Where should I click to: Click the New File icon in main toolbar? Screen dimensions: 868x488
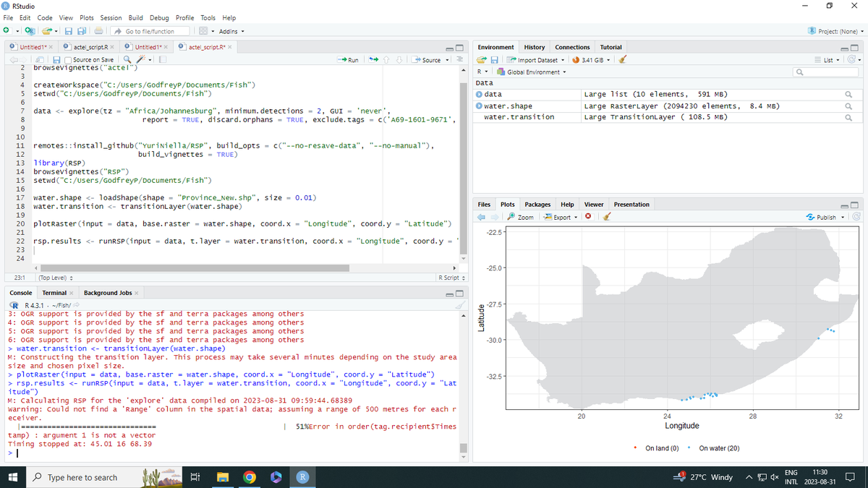(x=7, y=31)
